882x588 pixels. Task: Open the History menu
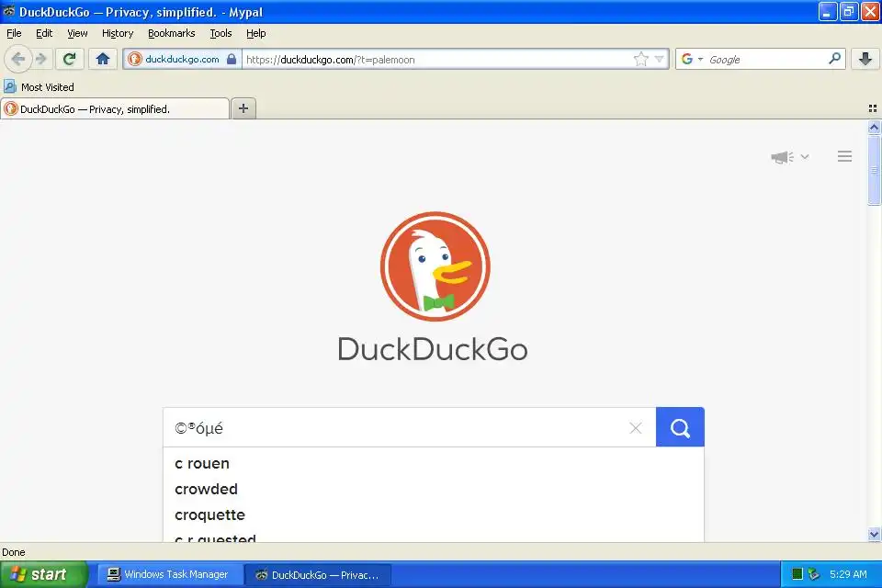click(x=118, y=33)
